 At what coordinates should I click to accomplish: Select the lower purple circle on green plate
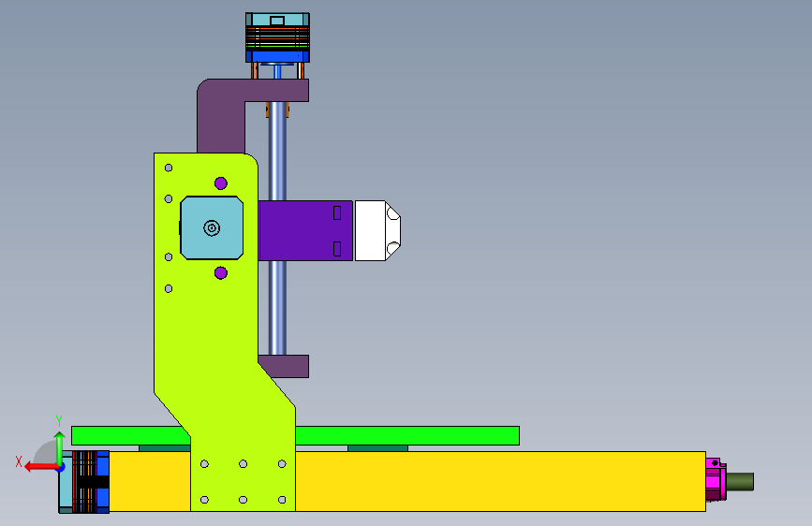221,273
